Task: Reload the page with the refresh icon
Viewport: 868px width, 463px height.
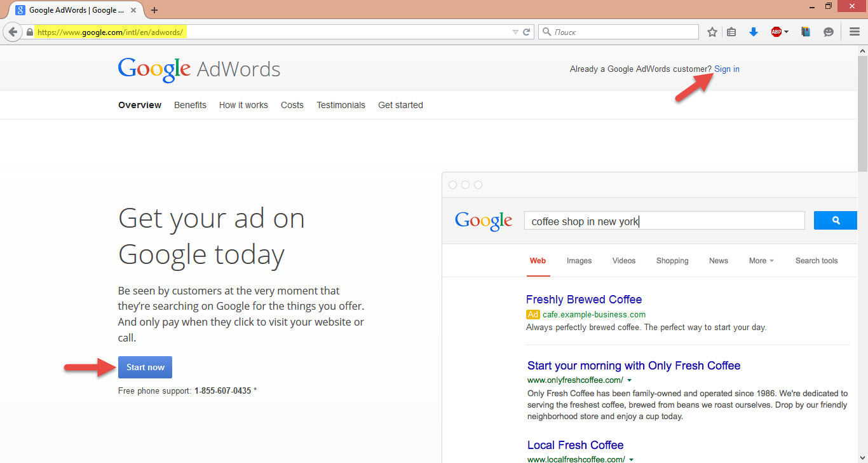Action: [x=527, y=32]
